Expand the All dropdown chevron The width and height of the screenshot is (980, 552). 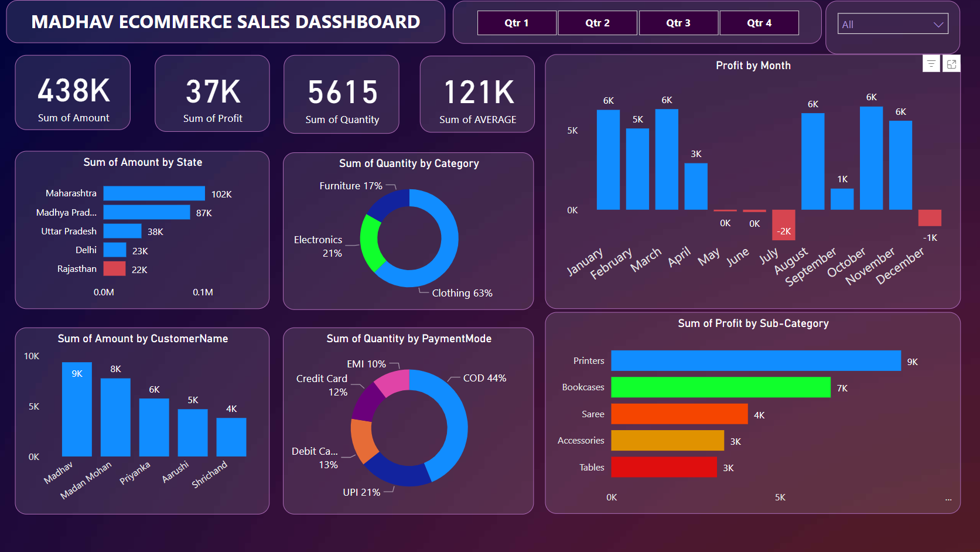click(x=938, y=25)
